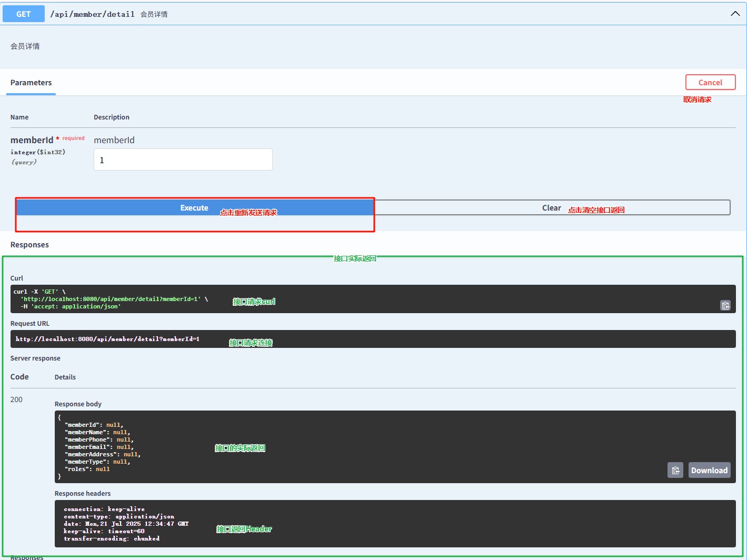This screenshot has height=560, width=747.
Task: Click the "connection: keep-alive" header line
Action: point(104,509)
